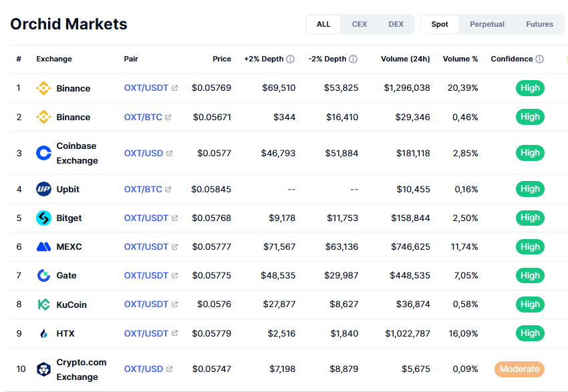Click the info icon next to Confidence
The width and height of the screenshot is (568, 392).
539,59
